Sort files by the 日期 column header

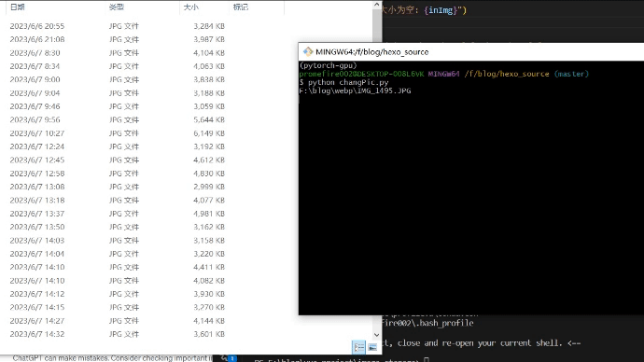[x=17, y=7]
